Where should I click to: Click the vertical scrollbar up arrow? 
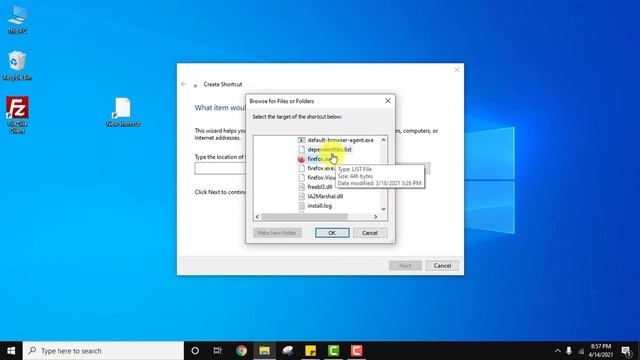click(x=383, y=140)
